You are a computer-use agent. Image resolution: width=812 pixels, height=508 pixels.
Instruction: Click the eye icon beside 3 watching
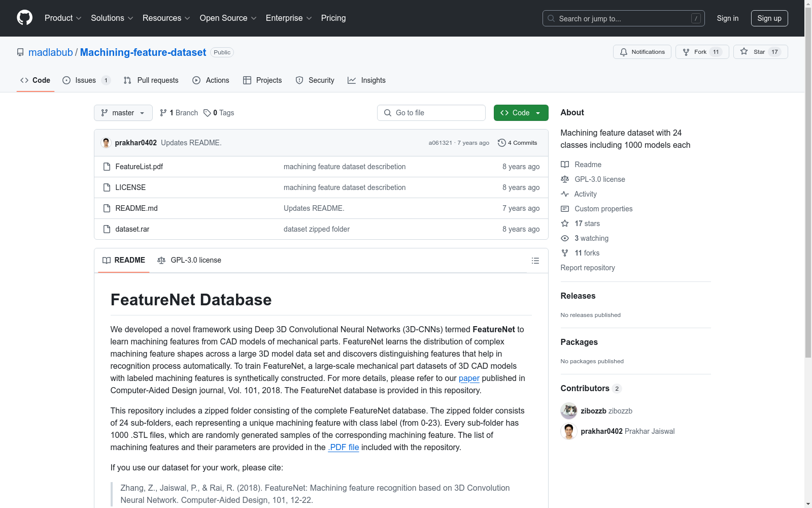click(565, 238)
